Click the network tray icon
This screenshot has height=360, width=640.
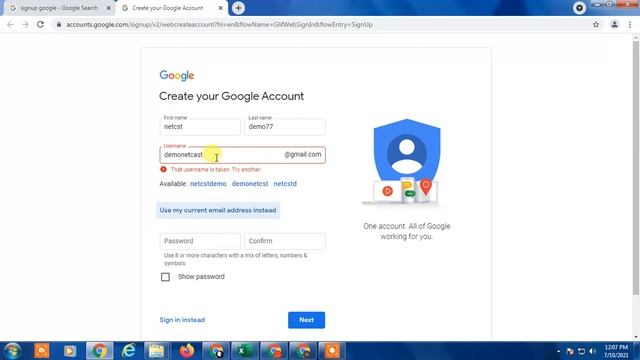pyautogui.click(x=582, y=351)
